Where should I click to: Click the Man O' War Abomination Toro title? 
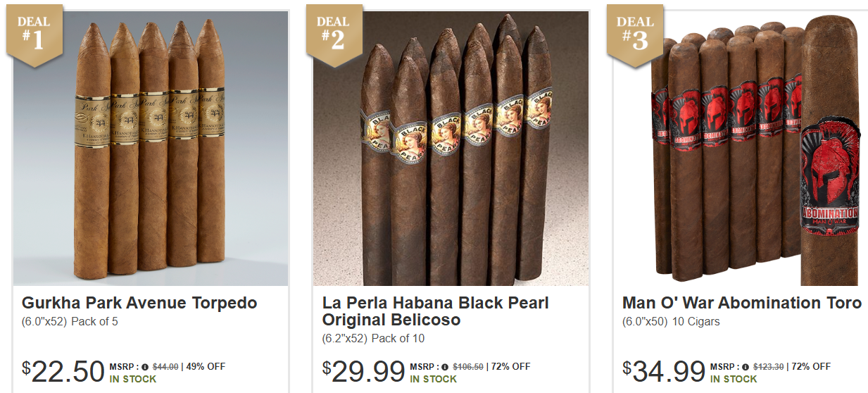(742, 304)
